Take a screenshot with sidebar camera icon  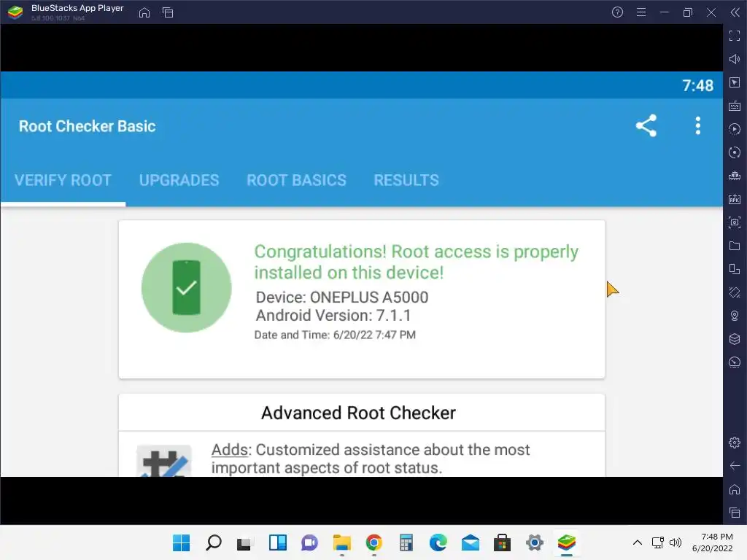(x=735, y=222)
